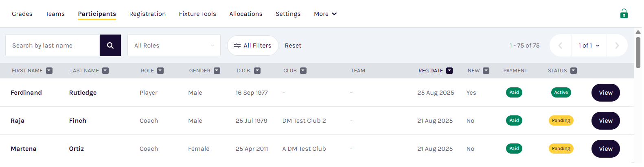Open the All Roles dropdown

click(x=174, y=46)
